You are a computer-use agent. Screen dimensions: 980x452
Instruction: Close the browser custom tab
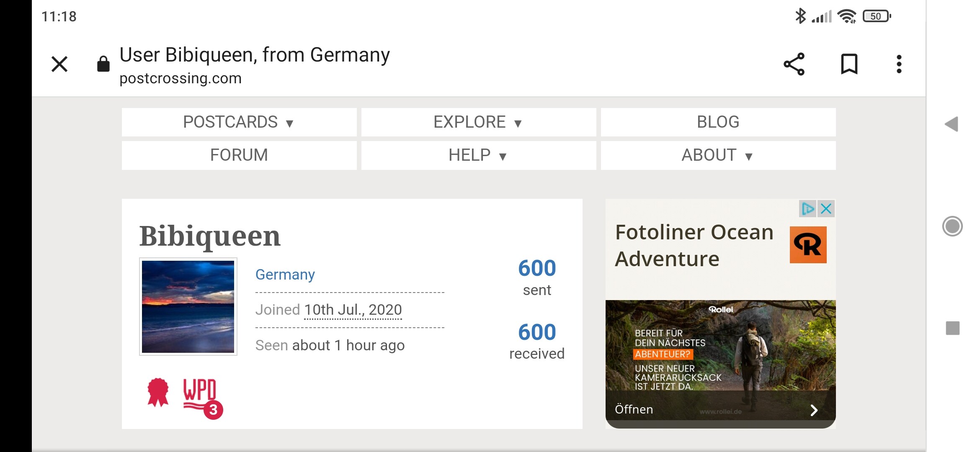(x=59, y=64)
